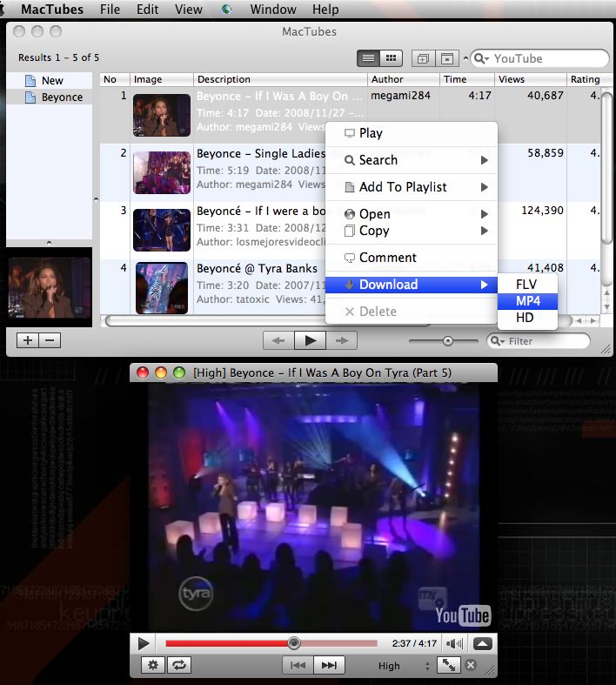This screenshot has height=685, width=616.
Task: Click the new window toolbar icon
Action: (x=423, y=58)
